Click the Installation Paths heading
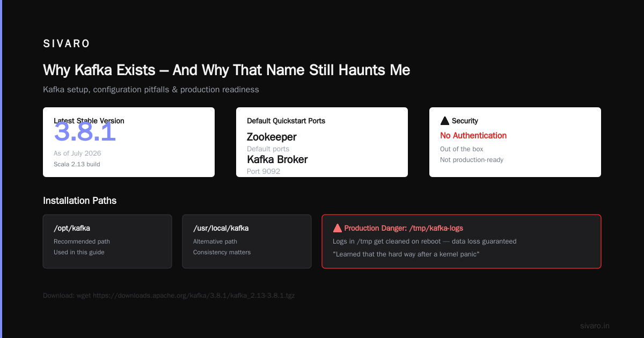 (x=79, y=201)
